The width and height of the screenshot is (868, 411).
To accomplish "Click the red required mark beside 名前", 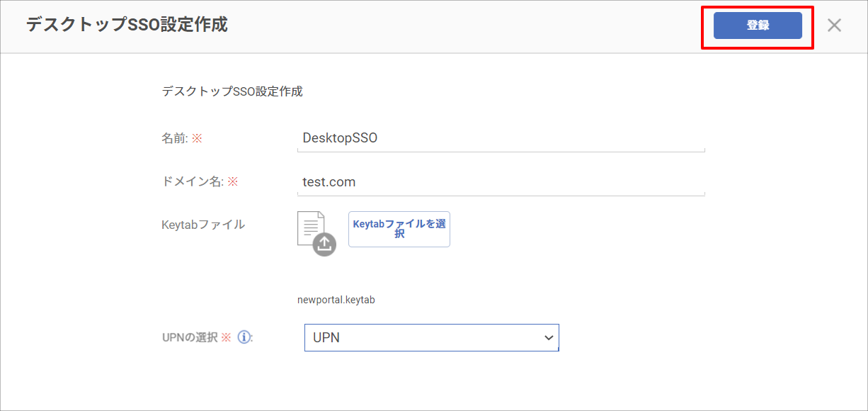I will (198, 139).
